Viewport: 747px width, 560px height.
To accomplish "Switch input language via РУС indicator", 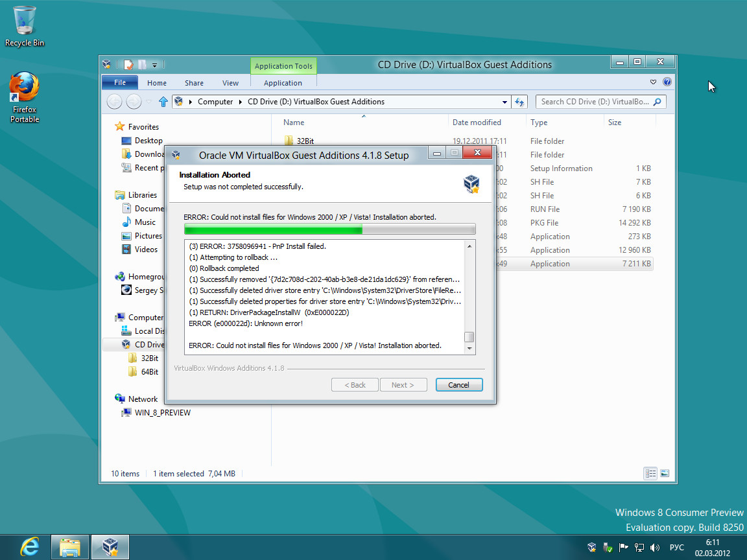I will [x=676, y=548].
